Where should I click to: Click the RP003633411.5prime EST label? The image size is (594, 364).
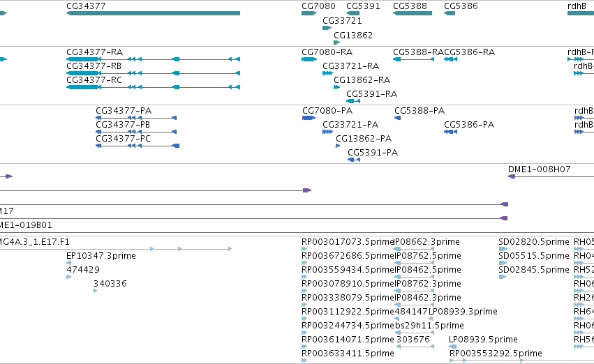(x=348, y=354)
